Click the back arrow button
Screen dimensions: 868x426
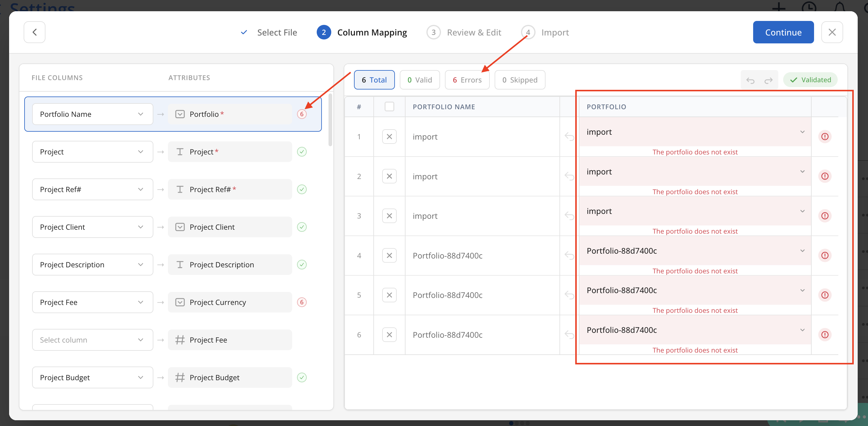coord(34,32)
